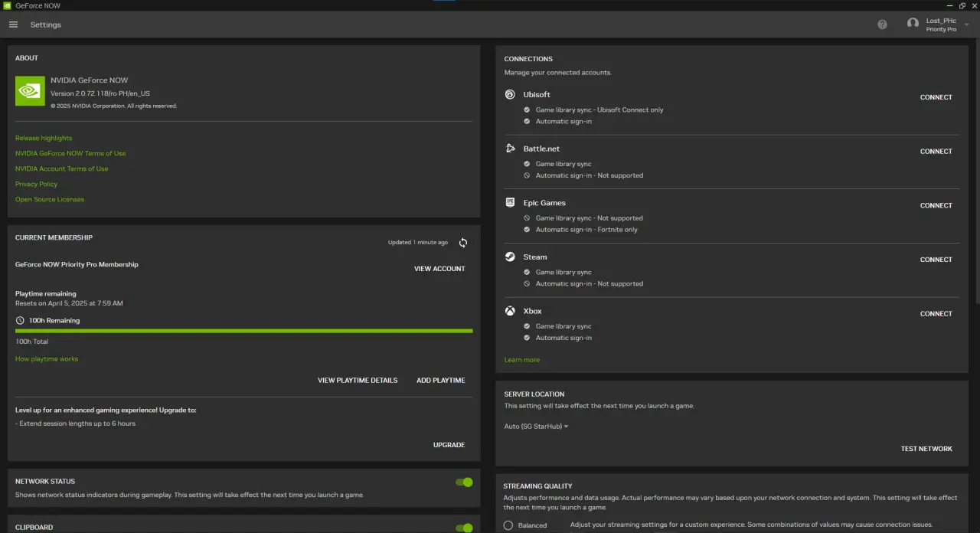Open the Auto (SG StarHub) server location dropdown
This screenshot has width=980, height=533.
pos(536,427)
